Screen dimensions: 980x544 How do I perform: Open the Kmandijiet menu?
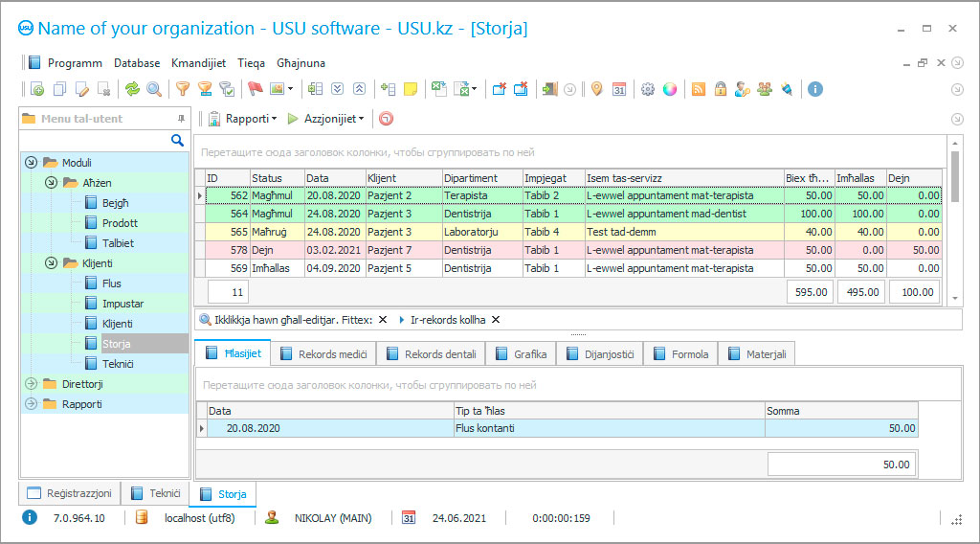tap(198, 63)
